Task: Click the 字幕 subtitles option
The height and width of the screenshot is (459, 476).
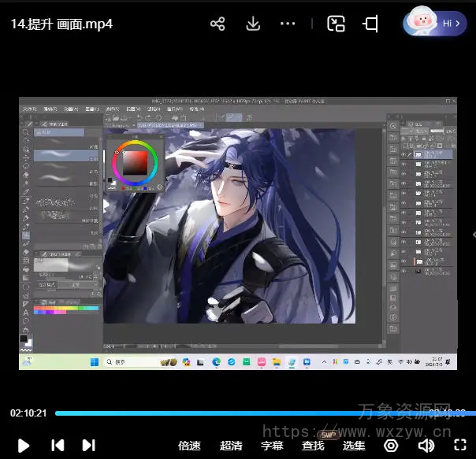Action: [272, 446]
